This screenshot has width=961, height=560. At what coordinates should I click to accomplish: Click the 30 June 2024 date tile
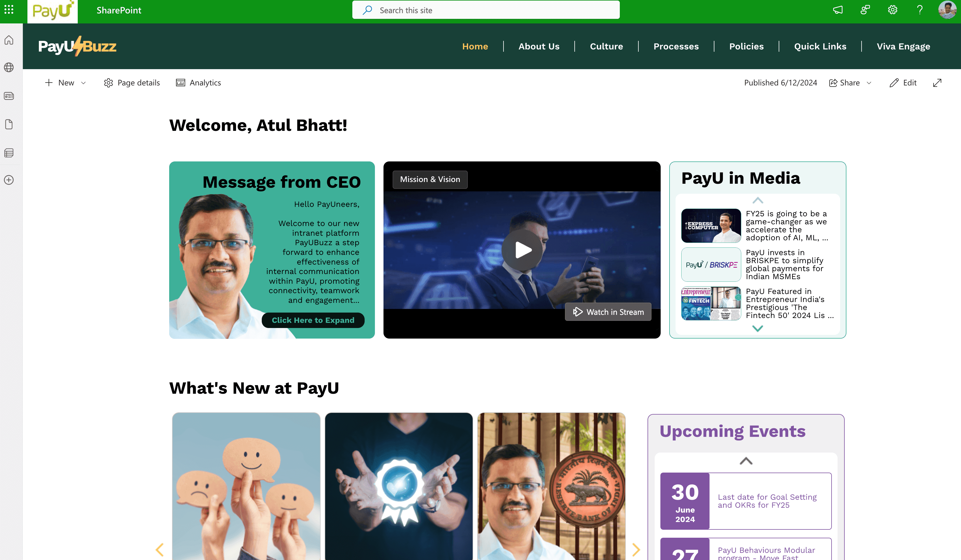[685, 501]
